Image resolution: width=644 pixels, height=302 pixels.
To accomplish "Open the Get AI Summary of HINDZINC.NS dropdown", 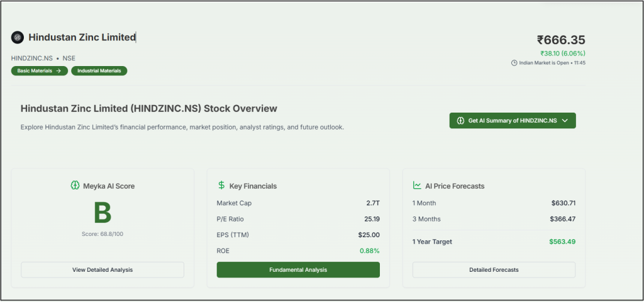I will [513, 121].
